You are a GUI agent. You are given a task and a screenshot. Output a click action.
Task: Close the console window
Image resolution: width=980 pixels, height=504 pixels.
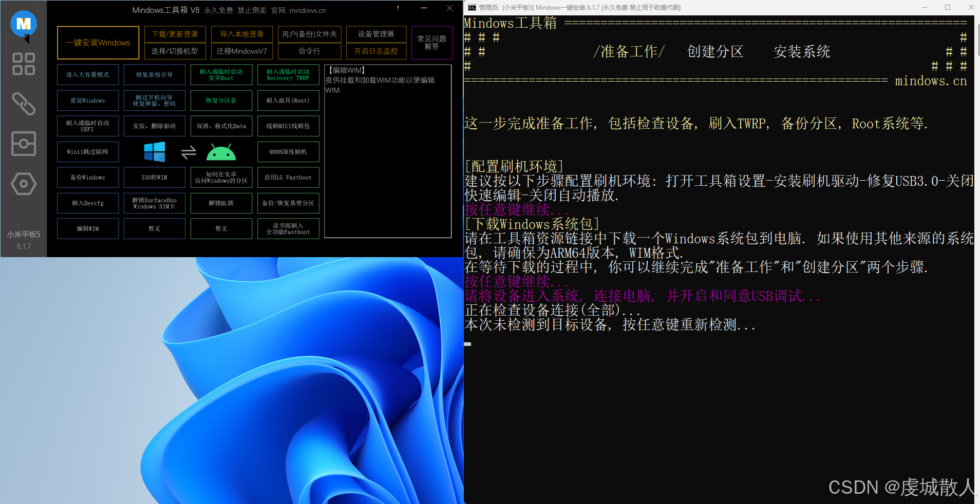tap(971, 7)
